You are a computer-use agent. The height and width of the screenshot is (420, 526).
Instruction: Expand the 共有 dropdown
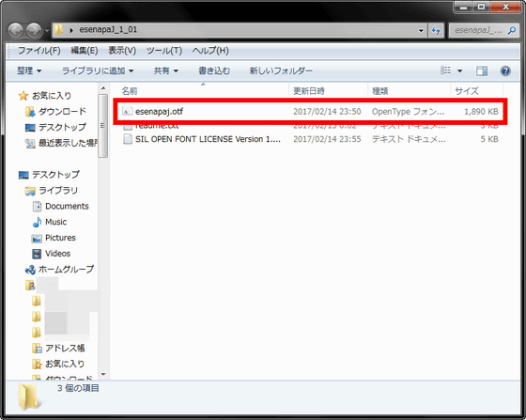click(x=165, y=70)
